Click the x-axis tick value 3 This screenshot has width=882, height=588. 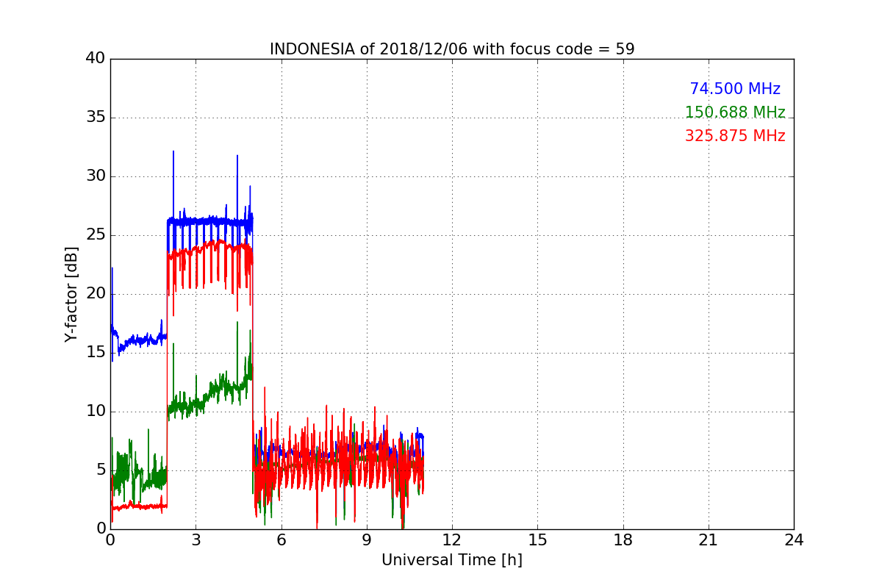[196, 540]
